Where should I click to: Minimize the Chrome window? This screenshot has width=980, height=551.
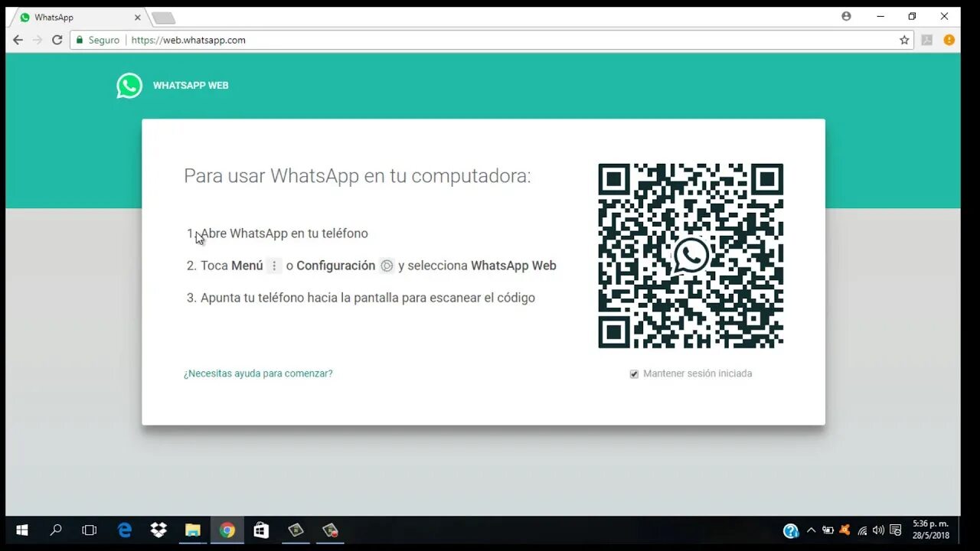(x=881, y=16)
